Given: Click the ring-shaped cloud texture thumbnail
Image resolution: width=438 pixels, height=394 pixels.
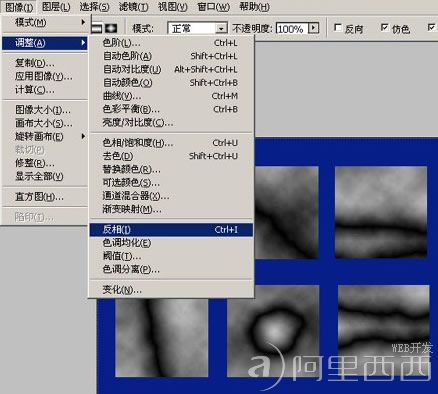Looking at the screenshot, I should (272, 331).
